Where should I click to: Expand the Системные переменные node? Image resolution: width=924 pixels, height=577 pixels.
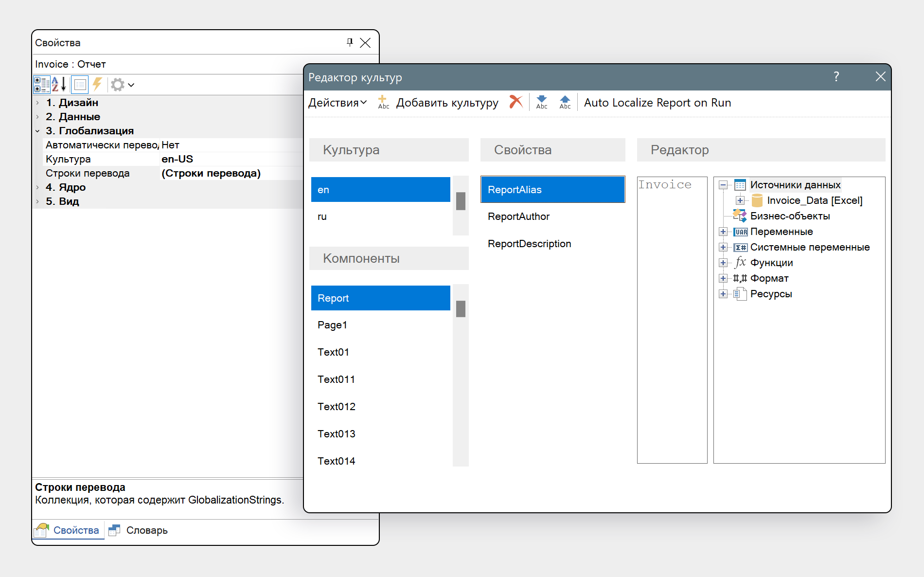723,247
